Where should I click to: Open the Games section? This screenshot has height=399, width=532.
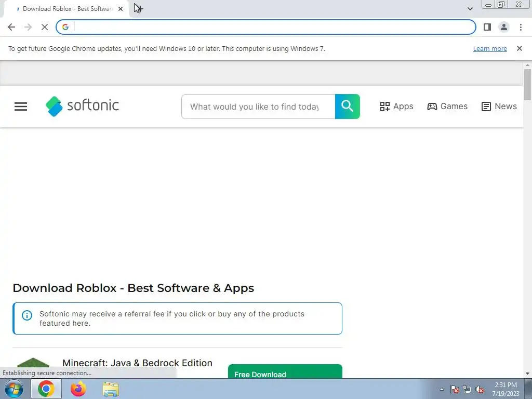tap(447, 107)
